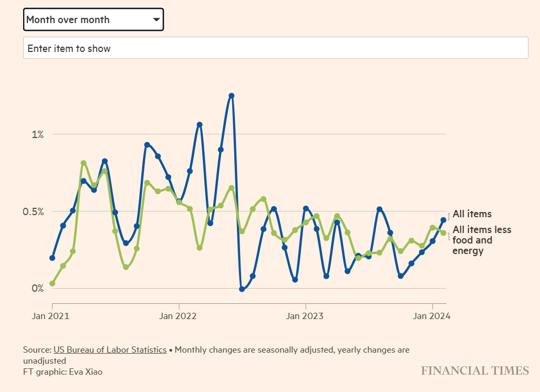
Task: Click the last blue data point
Action: [x=443, y=219]
